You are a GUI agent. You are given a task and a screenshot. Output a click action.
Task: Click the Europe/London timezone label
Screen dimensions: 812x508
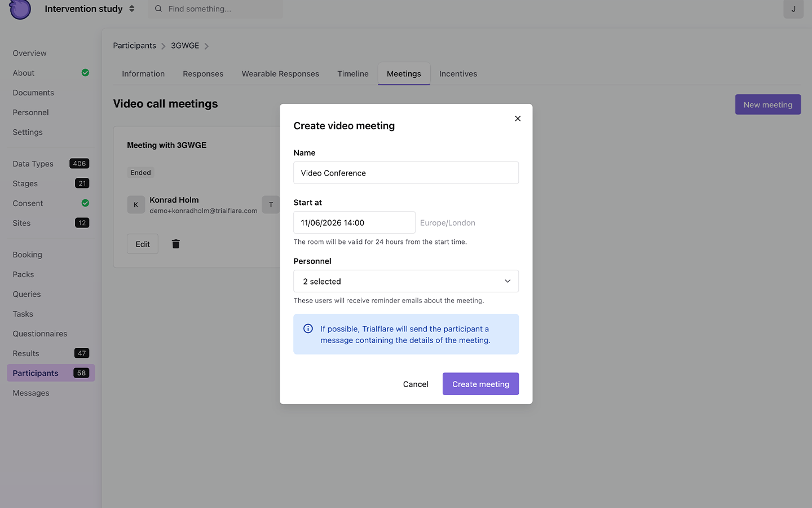click(x=448, y=223)
